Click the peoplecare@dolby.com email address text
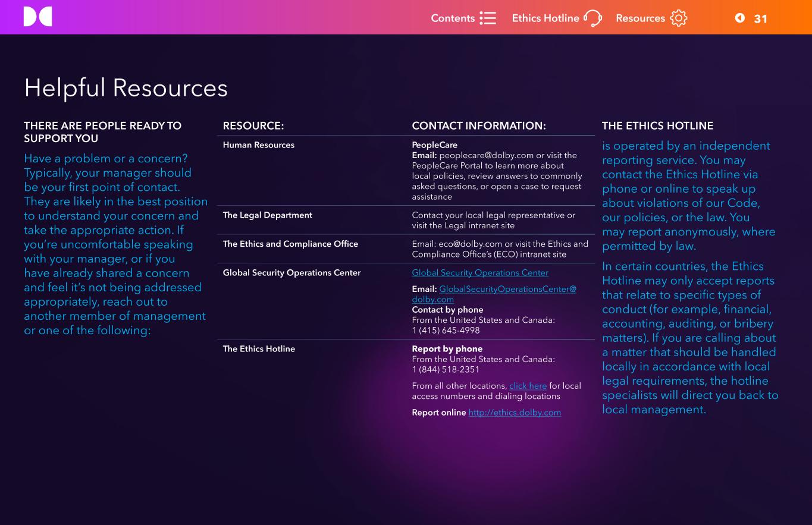 486,156
